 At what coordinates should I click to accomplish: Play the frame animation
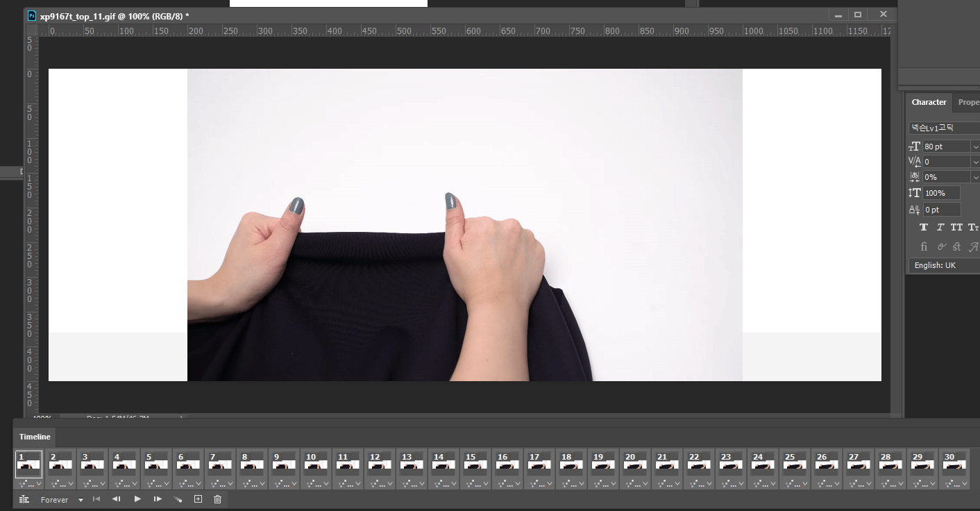(x=137, y=499)
